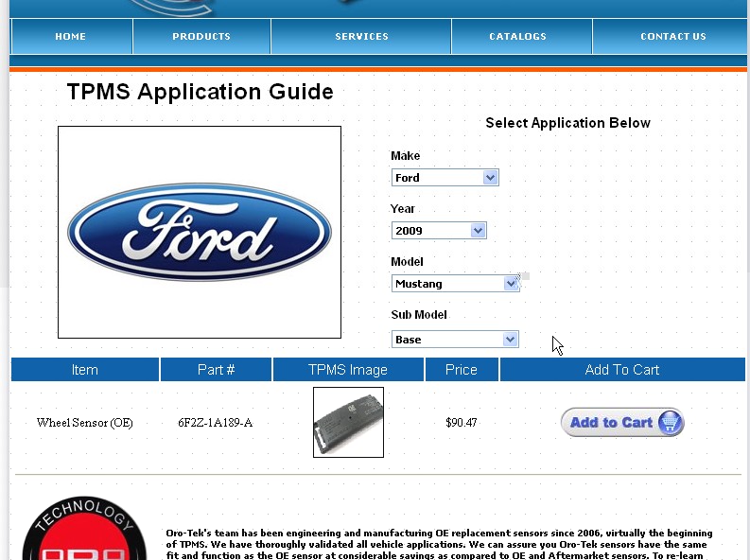Click the Ford oval logo image
Viewport: 750px width, 560px height.
pyautogui.click(x=200, y=233)
